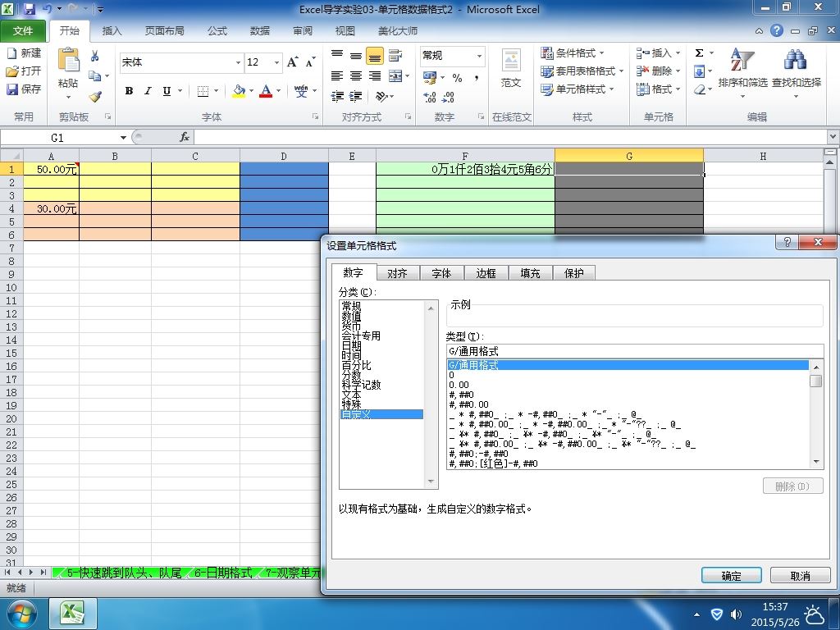Viewport: 840px width, 630px height.
Task: Switch to the 公式 ribbon tab
Action: click(217, 31)
